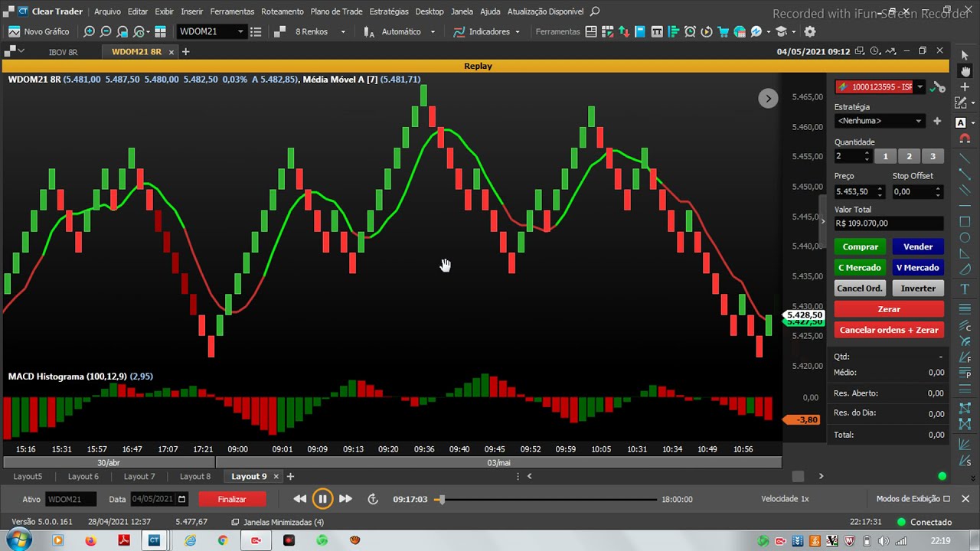Adjust the Preço stepper arrows
The width and height of the screenshot is (980, 551).
coord(879,191)
